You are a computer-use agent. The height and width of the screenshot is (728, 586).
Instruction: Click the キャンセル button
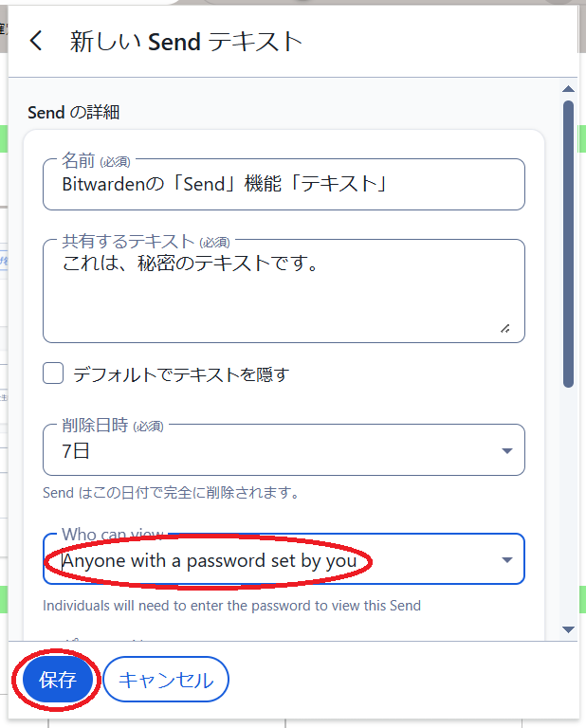click(x=166, y=680)
